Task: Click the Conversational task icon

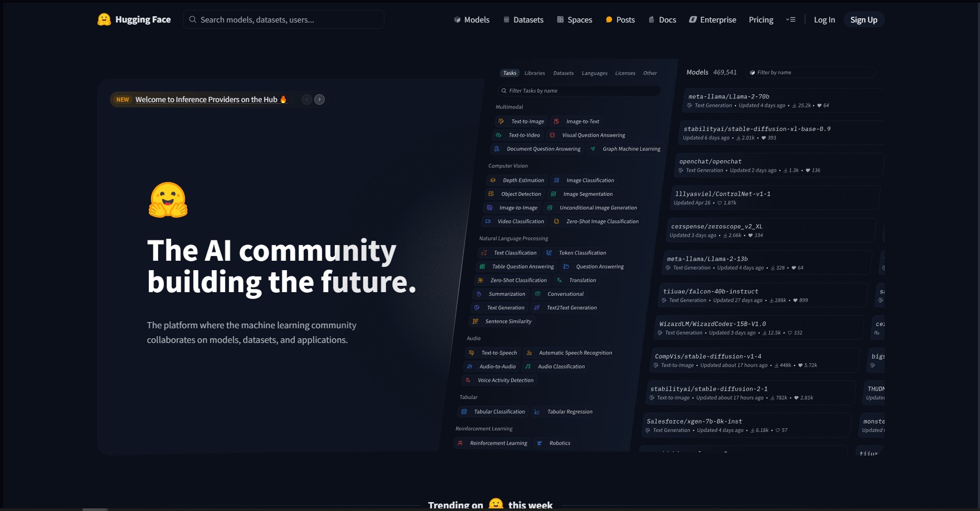Action: (537, 294)
